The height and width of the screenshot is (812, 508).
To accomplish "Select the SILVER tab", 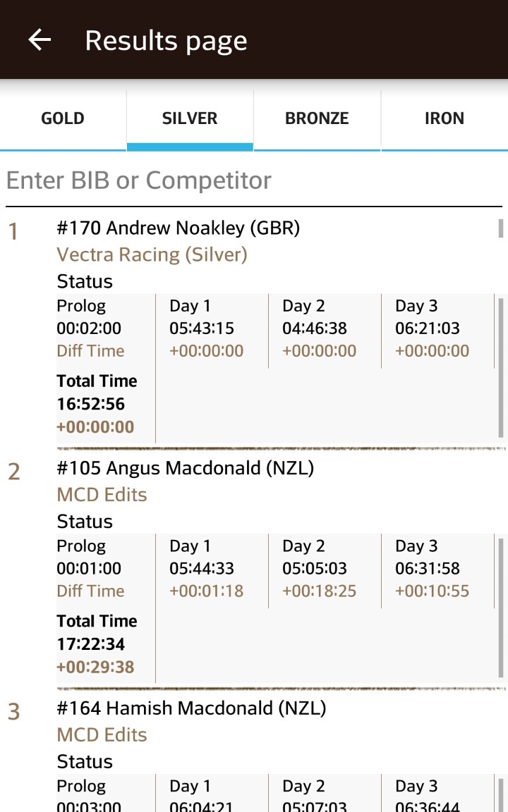I will pos(190,118).
